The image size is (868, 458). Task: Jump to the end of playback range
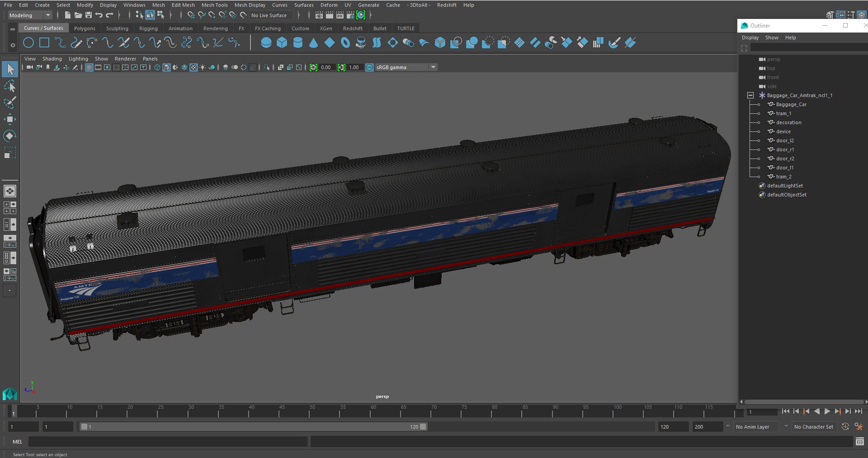tap(858, 411)
